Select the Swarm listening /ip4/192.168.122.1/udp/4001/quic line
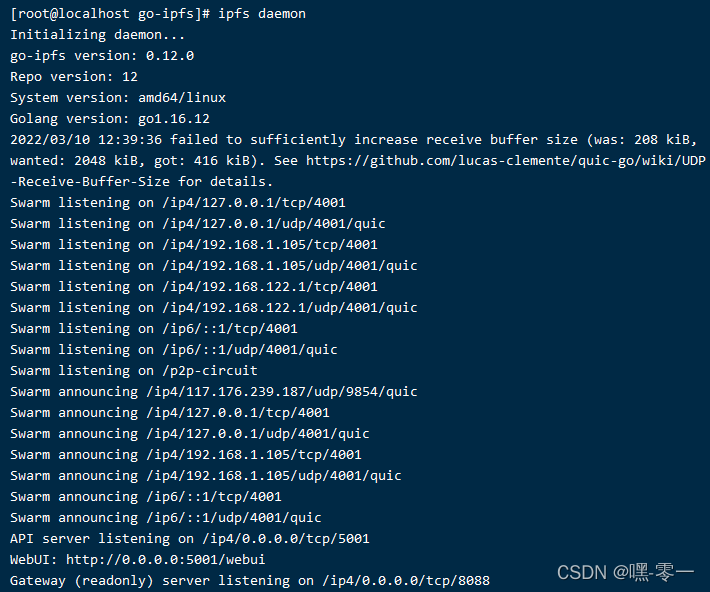The image size is (710, 592). [x=214, y=307]
